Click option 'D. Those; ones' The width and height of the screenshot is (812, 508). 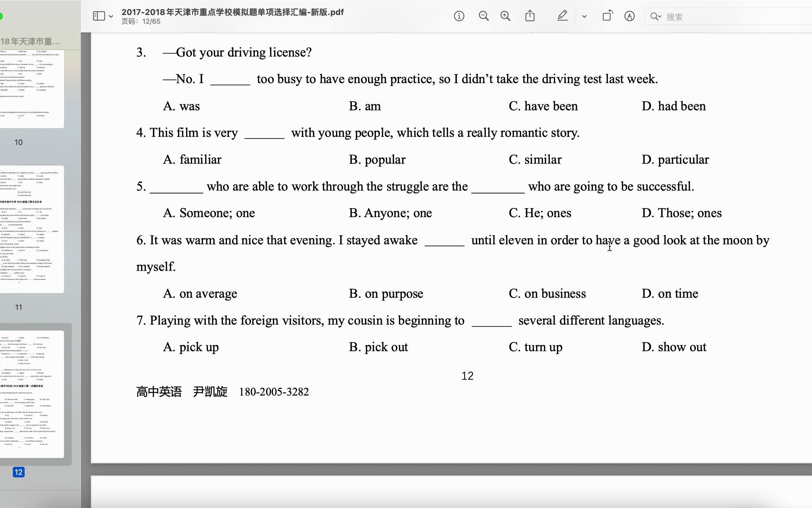coord(682,213)
